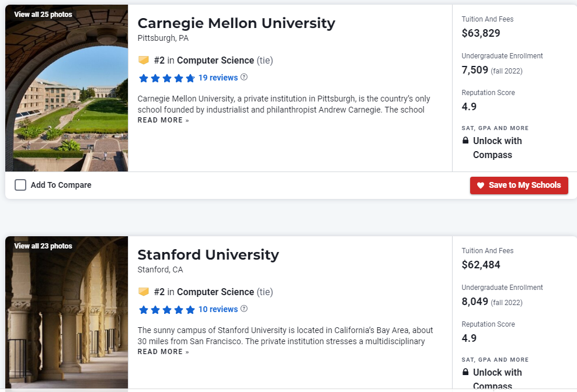Select the 7,509 enrollment figure
Screen dimensions: 577x392
click(475, 70)
